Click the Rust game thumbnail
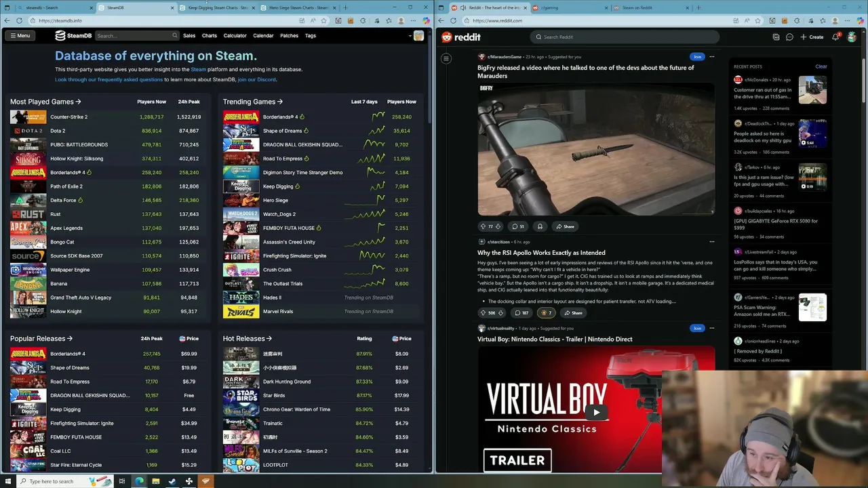This screenshot has height=488, width=868. [x=28, y=214]
